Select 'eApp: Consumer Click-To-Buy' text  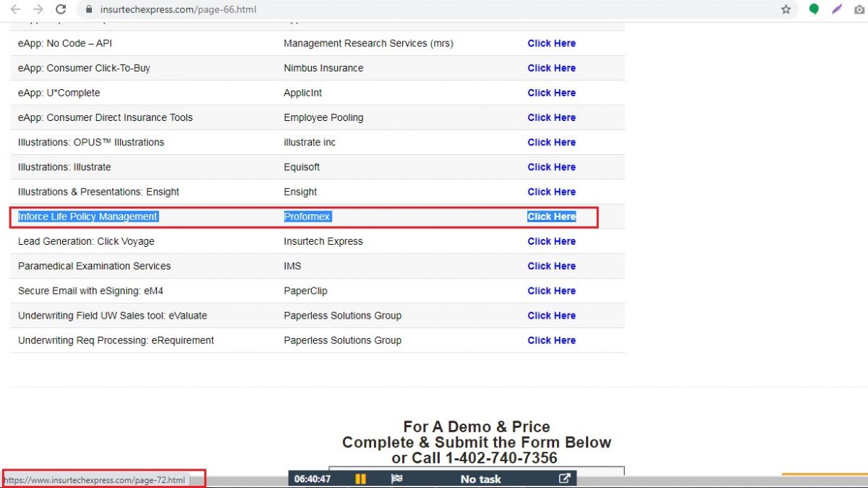click(x=84, y=68)
